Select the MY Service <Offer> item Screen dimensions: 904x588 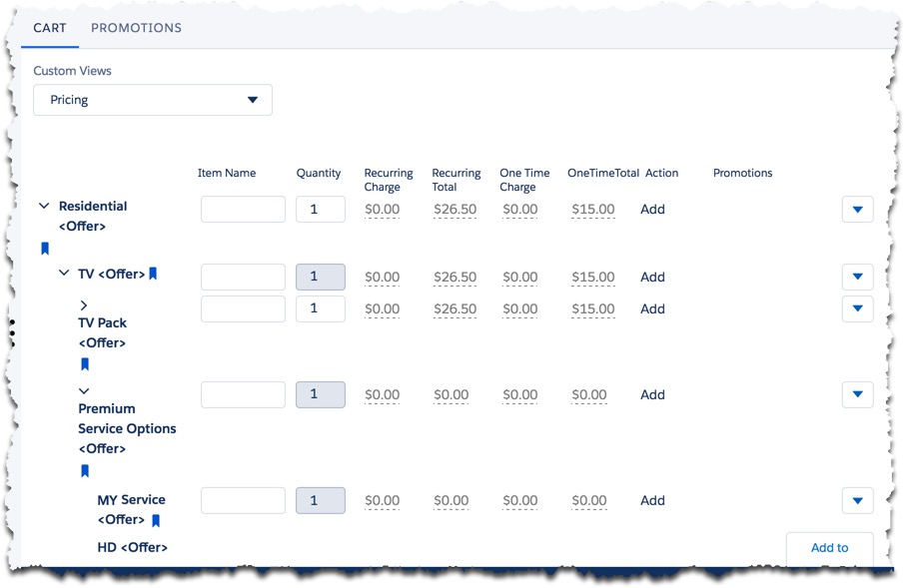click(x=131, y=509)
